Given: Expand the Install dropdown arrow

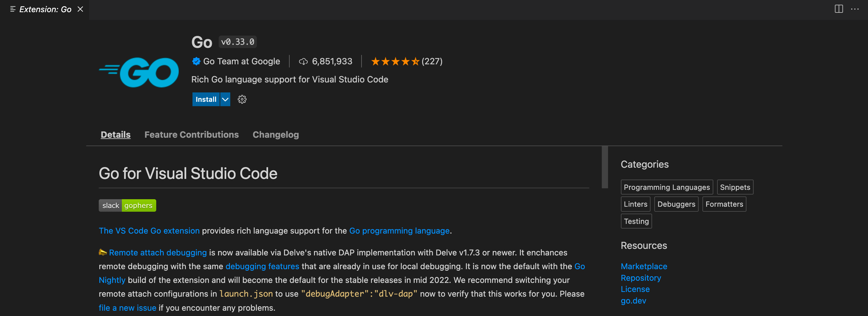Looking at the screenshot, I should [x=225, y=99].
